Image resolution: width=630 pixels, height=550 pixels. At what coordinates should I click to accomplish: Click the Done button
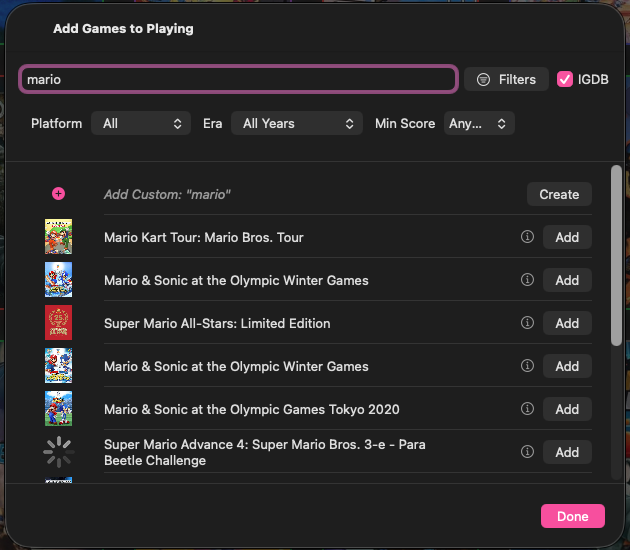tap(573, 516)
